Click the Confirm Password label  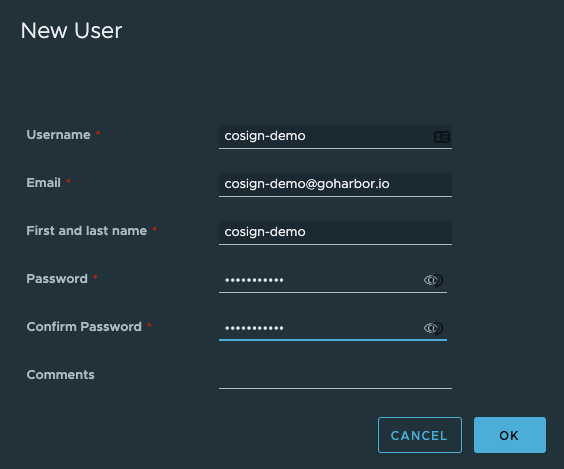[84, 327]
